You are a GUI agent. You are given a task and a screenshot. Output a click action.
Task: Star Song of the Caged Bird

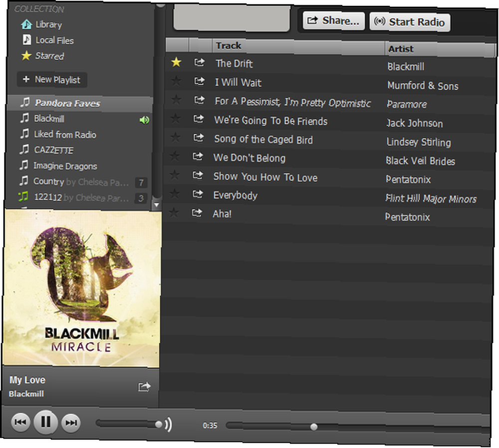click(x=175, y=137)
